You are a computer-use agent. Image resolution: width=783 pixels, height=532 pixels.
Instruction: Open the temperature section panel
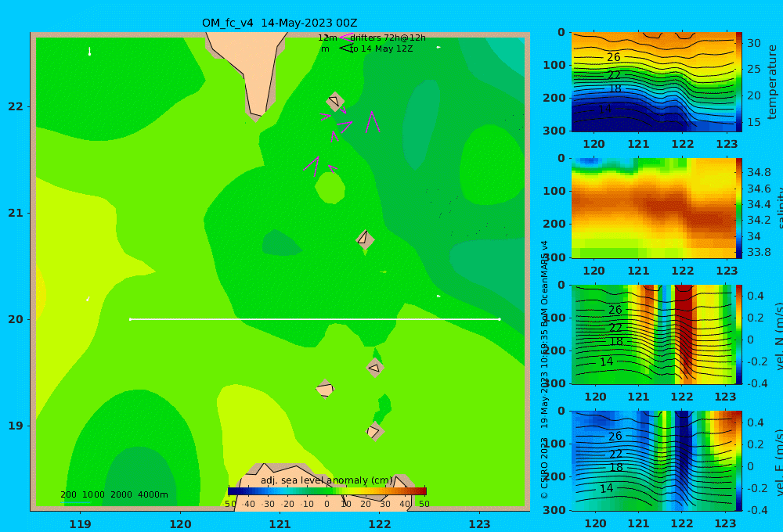click(653, 82)
